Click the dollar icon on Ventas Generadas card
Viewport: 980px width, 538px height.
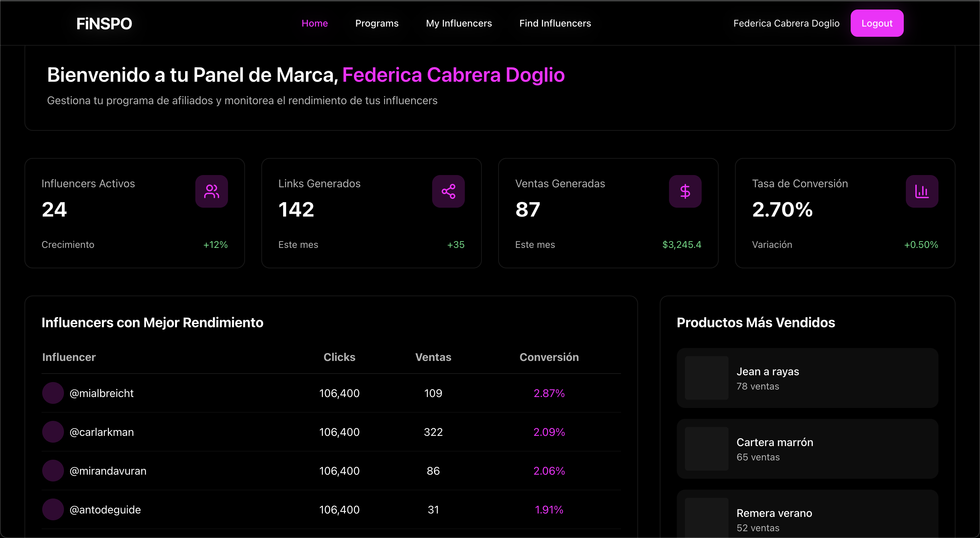tap(685, 191)
